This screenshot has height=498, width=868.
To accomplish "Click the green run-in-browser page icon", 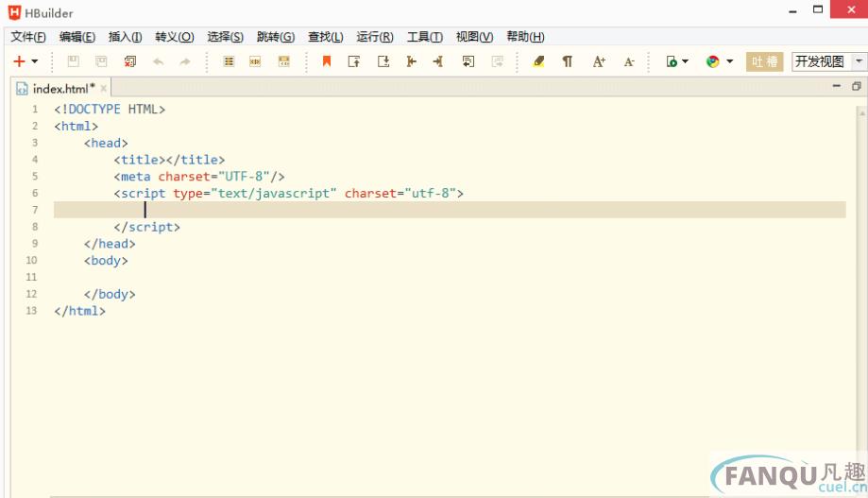I will point(672,61).
